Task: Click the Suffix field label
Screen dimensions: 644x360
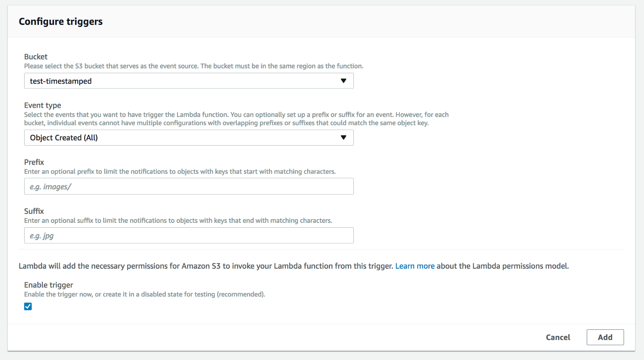Action: [34, 211]
